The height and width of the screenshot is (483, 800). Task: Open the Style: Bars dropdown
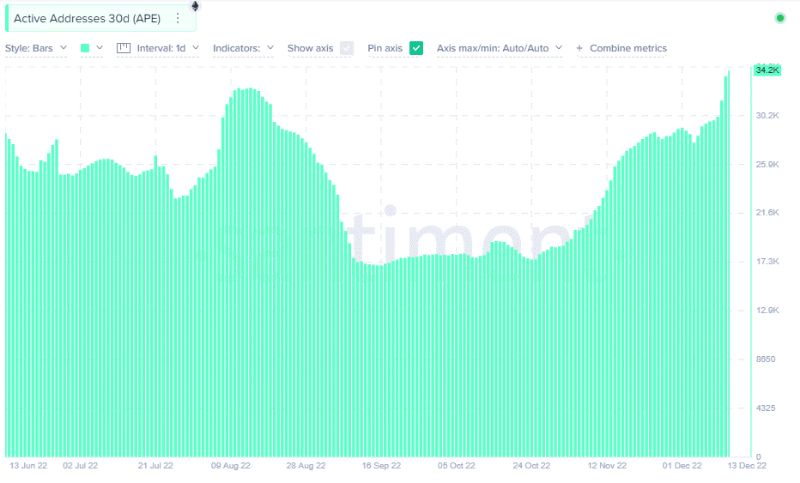pyautogui.click(x=36, y=48)
